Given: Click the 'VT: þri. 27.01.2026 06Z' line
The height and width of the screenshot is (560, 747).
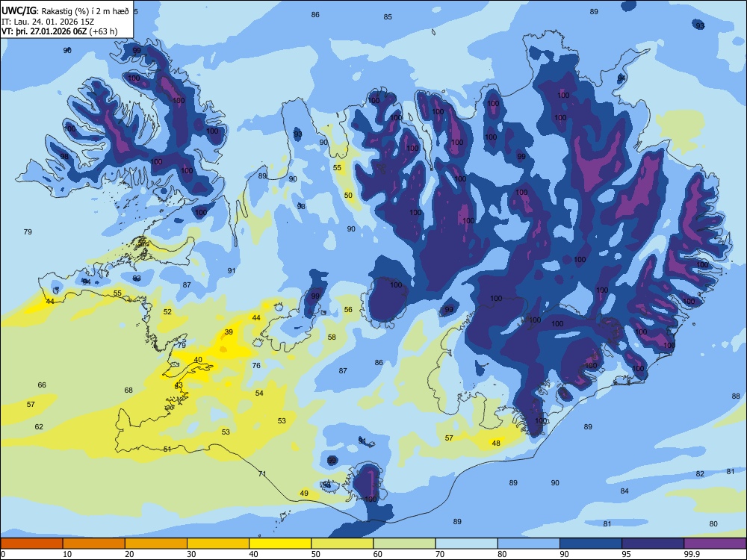Looking at the screenshot, I should click(x=44, y=31).
